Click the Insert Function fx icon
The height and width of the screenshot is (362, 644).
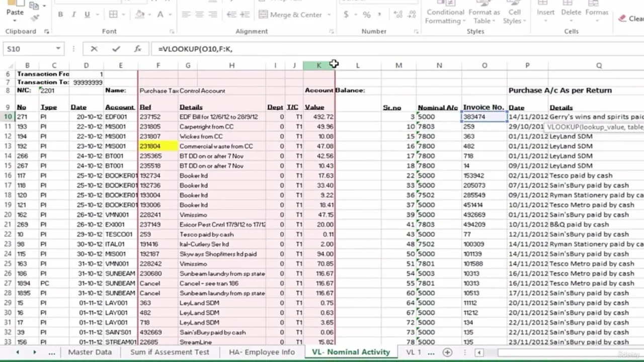point(137,49)
